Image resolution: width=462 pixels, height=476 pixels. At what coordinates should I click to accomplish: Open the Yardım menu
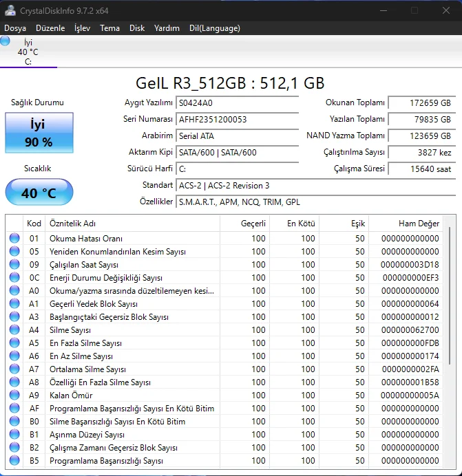click(167, 28)
